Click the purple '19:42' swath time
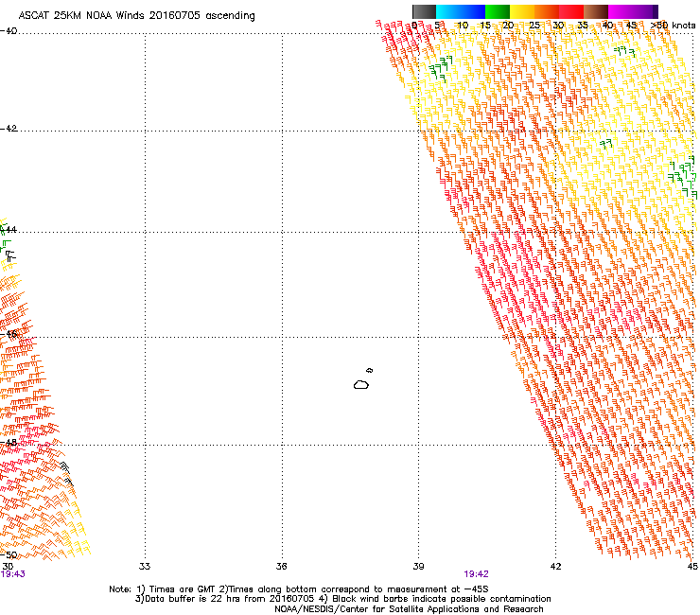700x615 pixels. coord(477,574)
